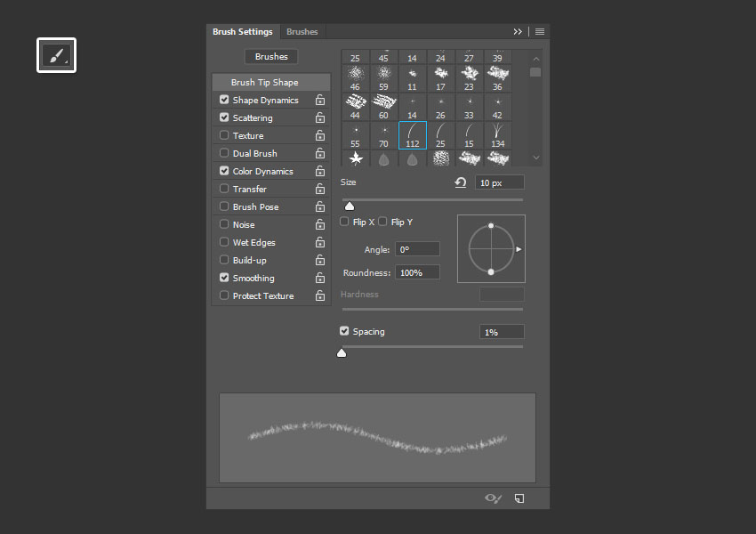The width and height of the screenshot is (756, 534).
Task: Toggle the live tip brush preview icon
Action: (x=493, y=498)
